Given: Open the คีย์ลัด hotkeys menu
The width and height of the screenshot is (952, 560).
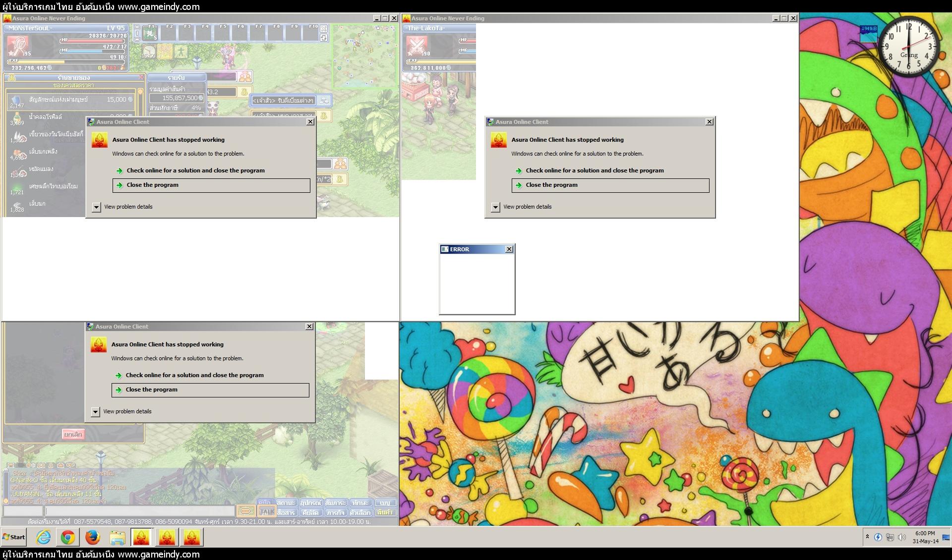Looking at the screenshot, I should pos(311,512).
